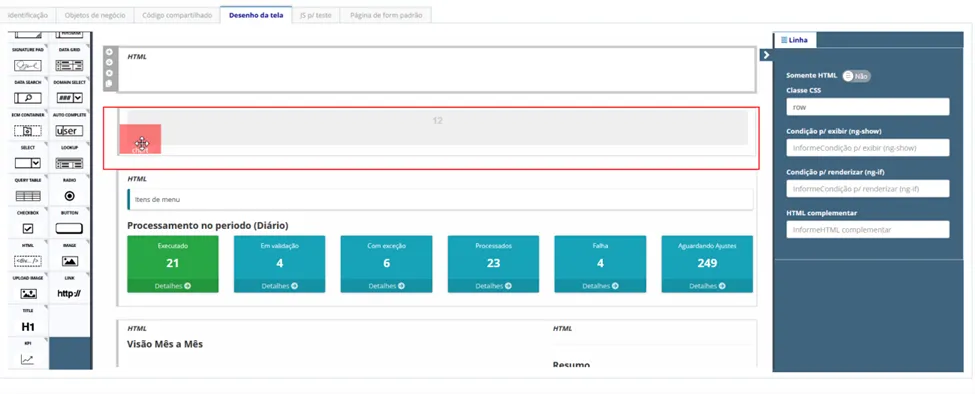Select the Lookup component
Viewport: 975px width, 394px height.
[69, 158]
